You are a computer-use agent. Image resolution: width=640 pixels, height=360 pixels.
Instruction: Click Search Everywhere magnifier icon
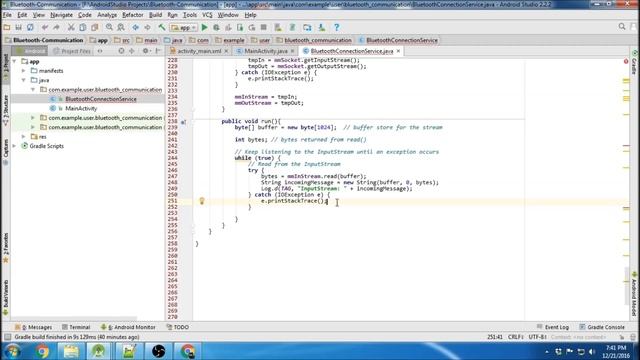point(622,27)
